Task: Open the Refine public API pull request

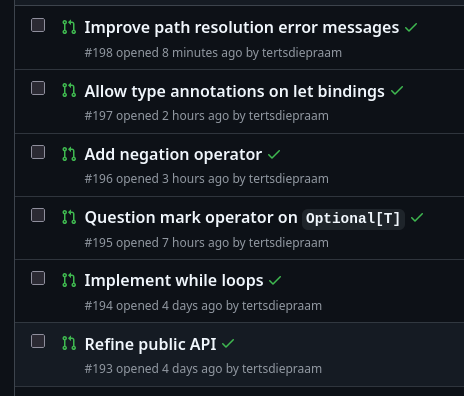Action: pyautogui.click(x=150, y=344)
